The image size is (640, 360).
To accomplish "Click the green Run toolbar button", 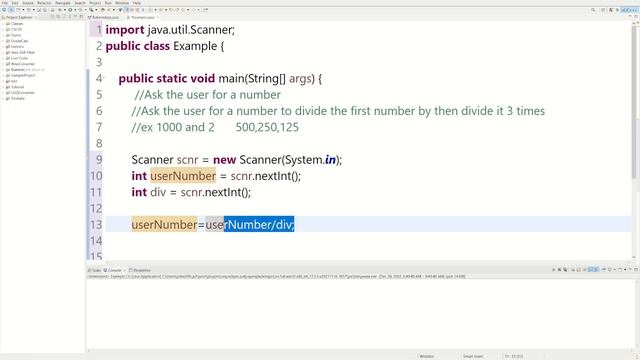I will (70, 10).
